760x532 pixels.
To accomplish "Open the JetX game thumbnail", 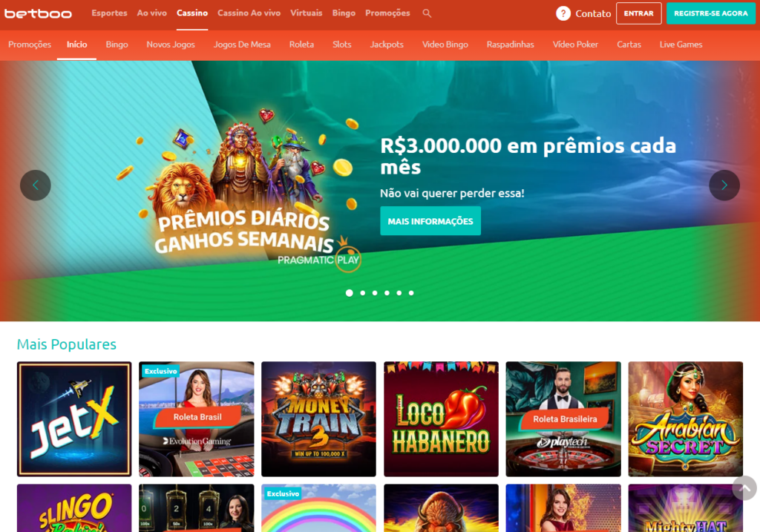I will [74, 419].
